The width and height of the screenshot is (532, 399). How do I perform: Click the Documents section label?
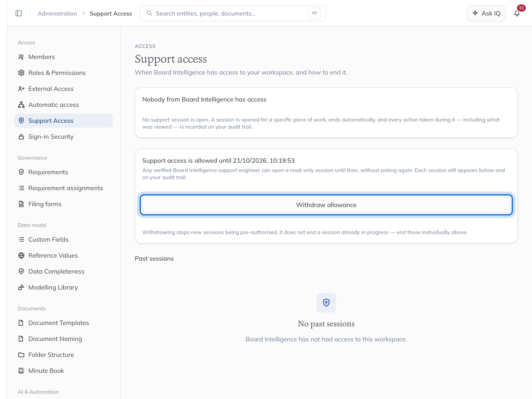(x=32, y=308)
